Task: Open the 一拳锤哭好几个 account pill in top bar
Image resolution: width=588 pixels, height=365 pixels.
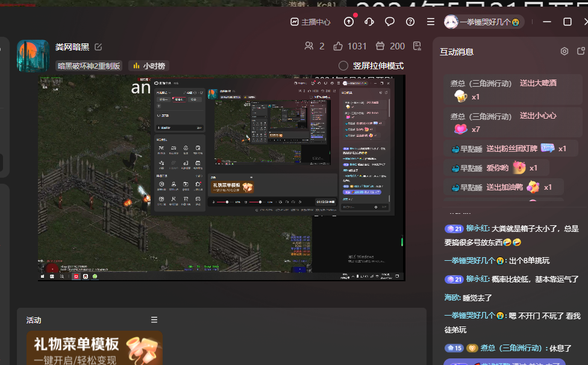Action: pyautogui.click(x=484, y=22)
